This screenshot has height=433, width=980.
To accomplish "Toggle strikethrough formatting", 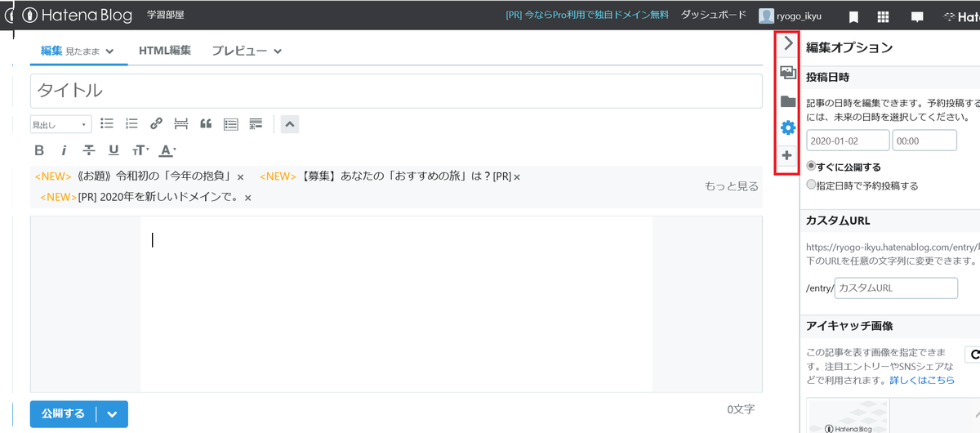I will (x=89, y=150).
